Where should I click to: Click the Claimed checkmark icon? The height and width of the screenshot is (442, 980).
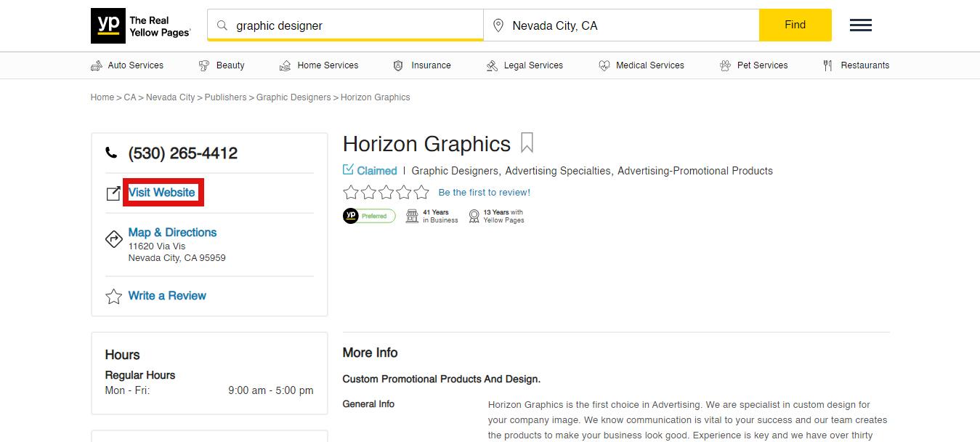[x=348, y=170]
